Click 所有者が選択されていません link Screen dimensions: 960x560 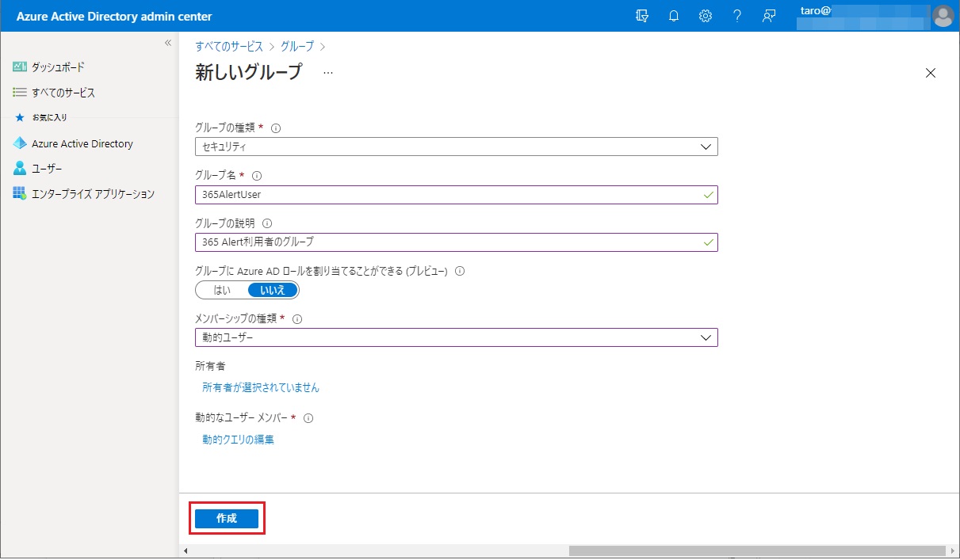(261, 388)
